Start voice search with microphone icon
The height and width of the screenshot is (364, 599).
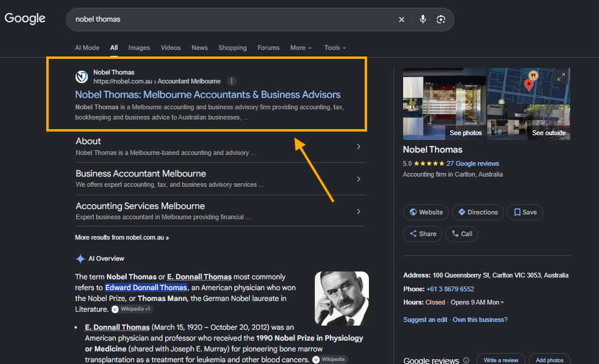(x=422, y=19)
